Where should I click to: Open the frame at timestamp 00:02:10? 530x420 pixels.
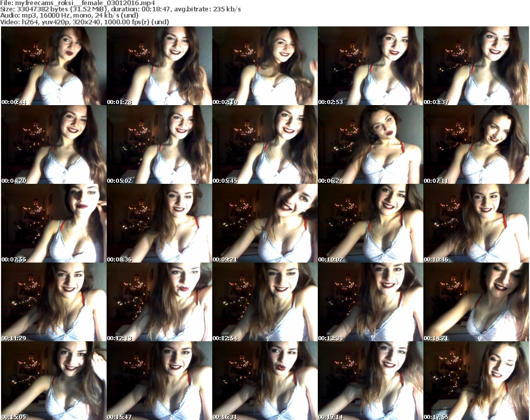265,66
